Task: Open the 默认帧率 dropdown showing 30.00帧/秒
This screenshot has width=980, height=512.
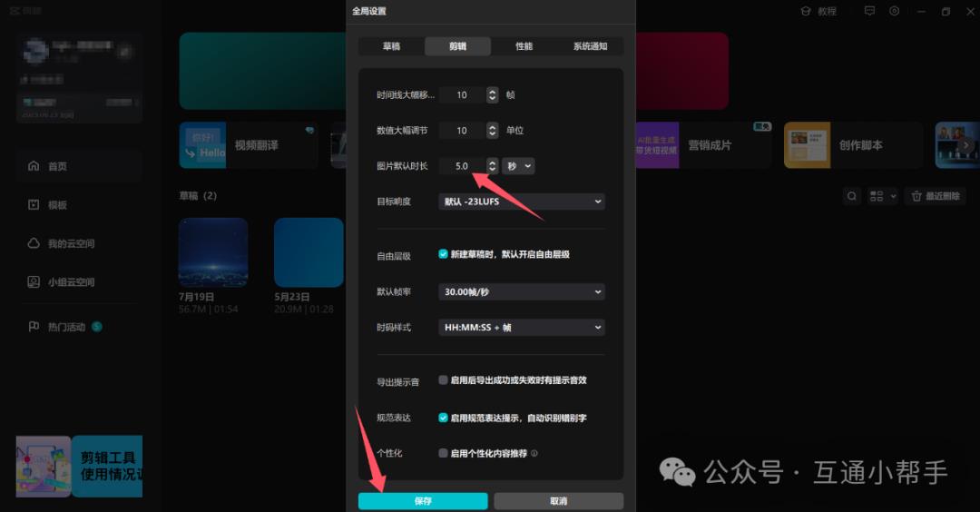Action: tap(522, 292)
